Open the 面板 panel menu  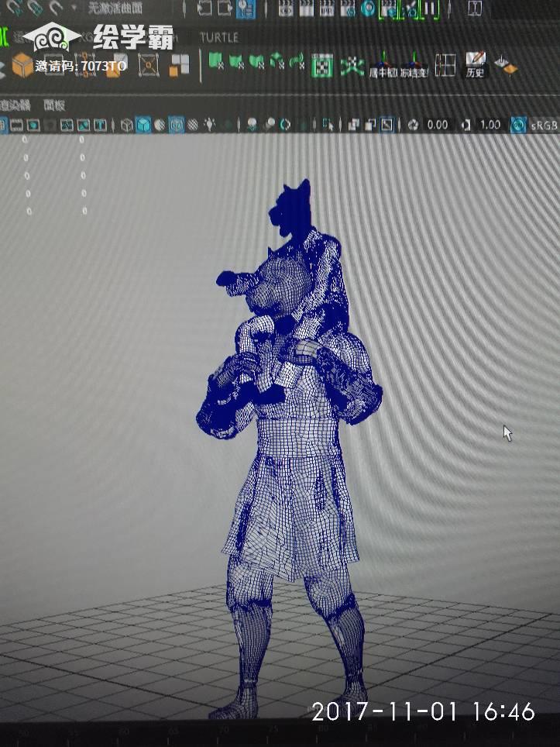click(x=54, y=105)
